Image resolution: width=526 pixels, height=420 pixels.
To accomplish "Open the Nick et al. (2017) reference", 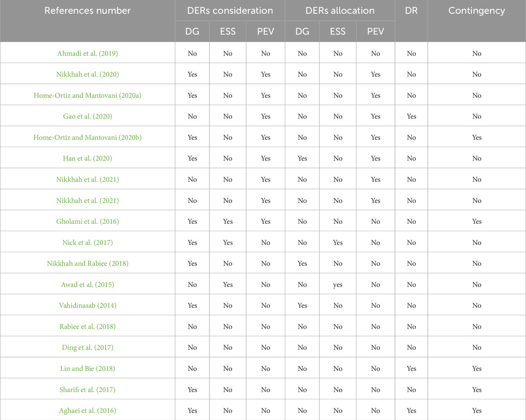I will click(x=88, y=243).
